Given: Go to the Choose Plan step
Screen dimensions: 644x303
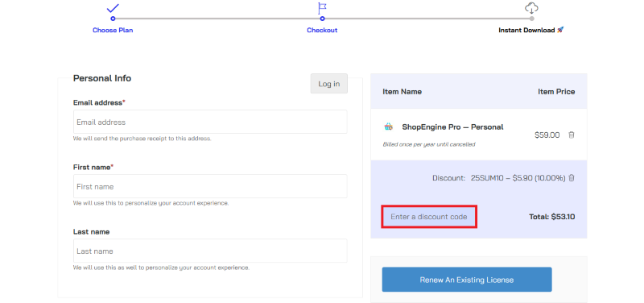Looking at the screenshot, I should [113, 30].
